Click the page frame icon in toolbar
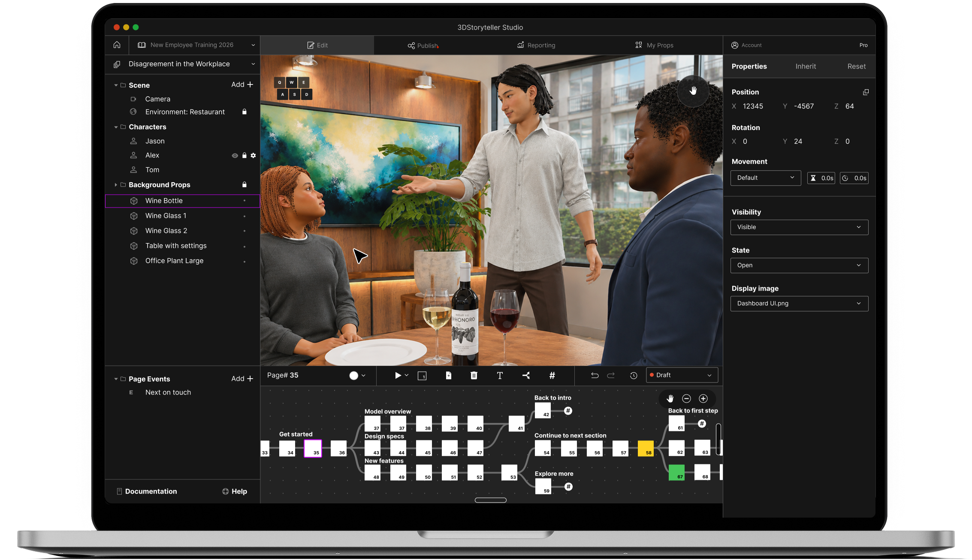The image size is (972, 560). [422, 376]
